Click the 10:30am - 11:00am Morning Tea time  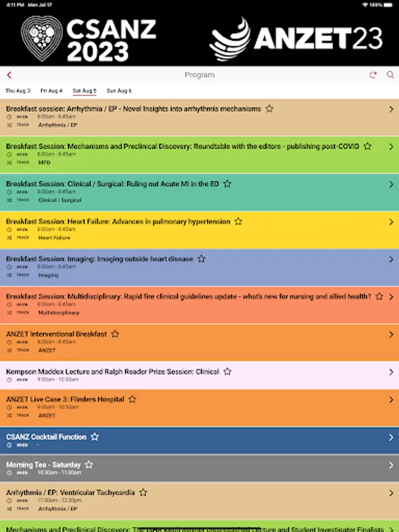click(x=59, y=472)
